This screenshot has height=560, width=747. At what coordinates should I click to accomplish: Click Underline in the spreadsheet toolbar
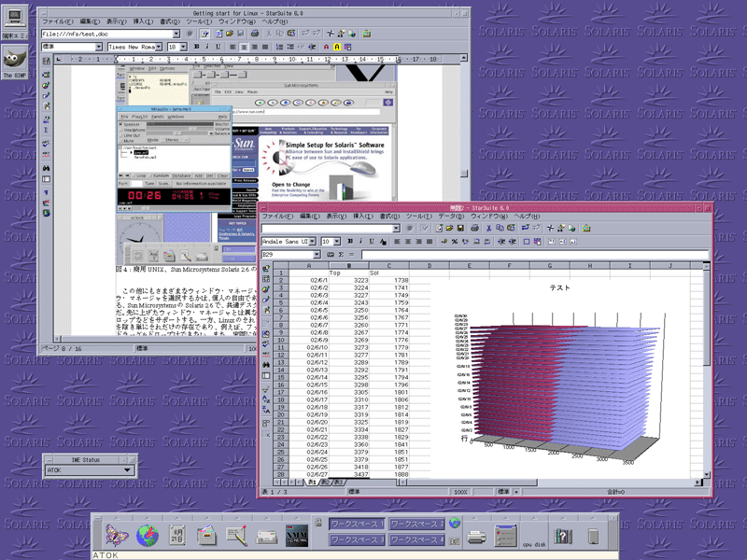[372, 242]
